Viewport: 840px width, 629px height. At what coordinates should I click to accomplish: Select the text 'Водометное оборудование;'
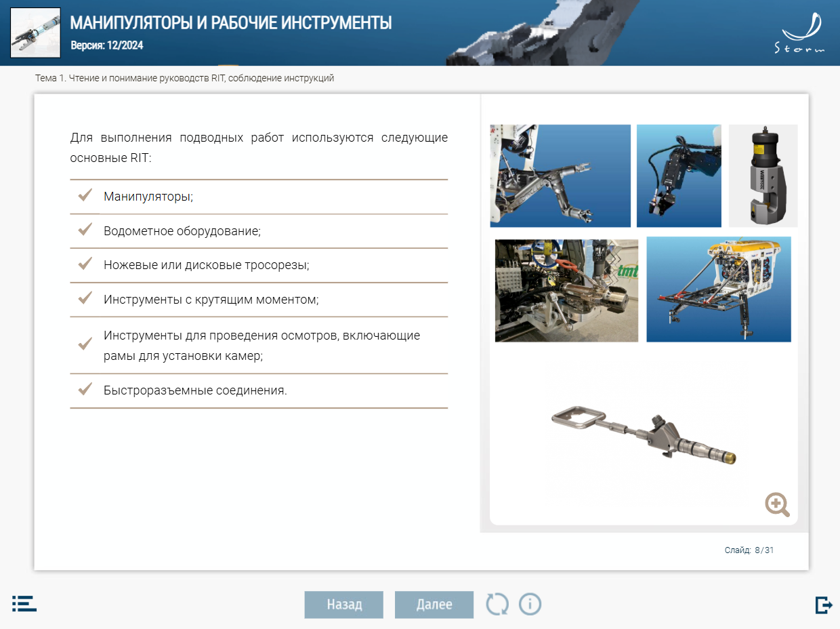pos(182,231)
